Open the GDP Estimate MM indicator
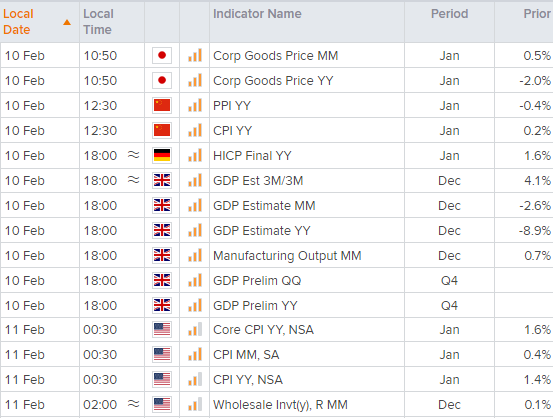 click(264, 206)
